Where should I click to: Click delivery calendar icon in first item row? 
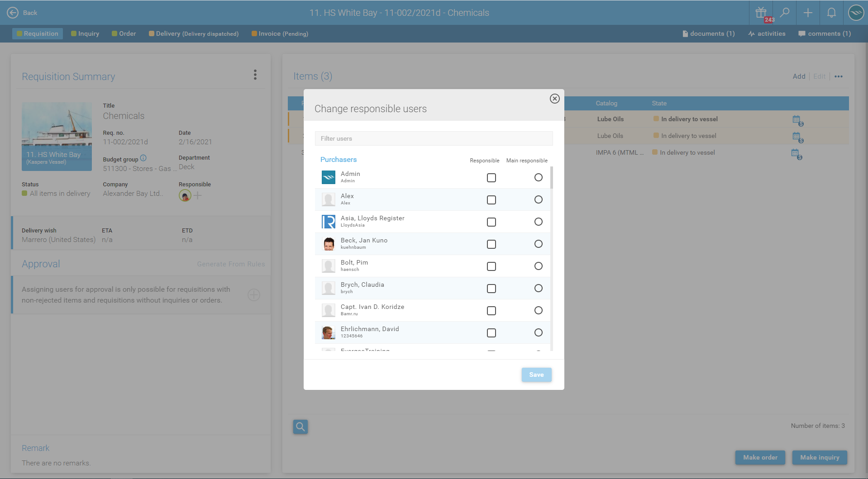(797, 120)
